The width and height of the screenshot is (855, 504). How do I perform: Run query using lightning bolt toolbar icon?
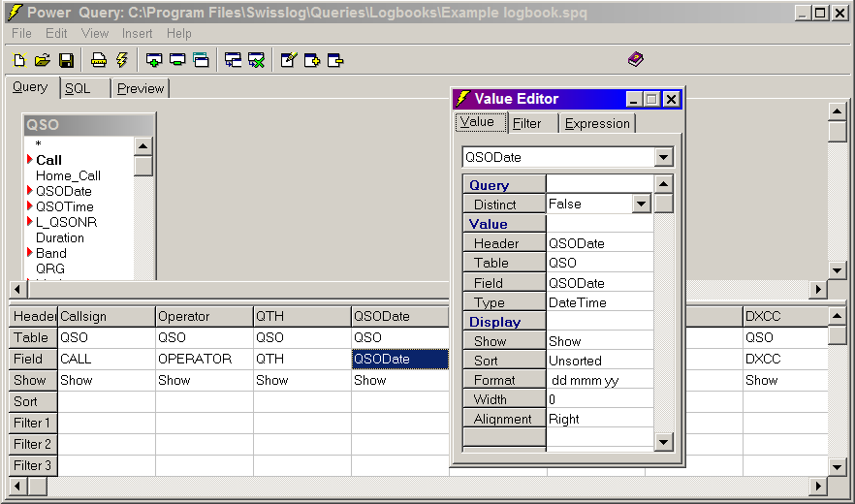122,60
